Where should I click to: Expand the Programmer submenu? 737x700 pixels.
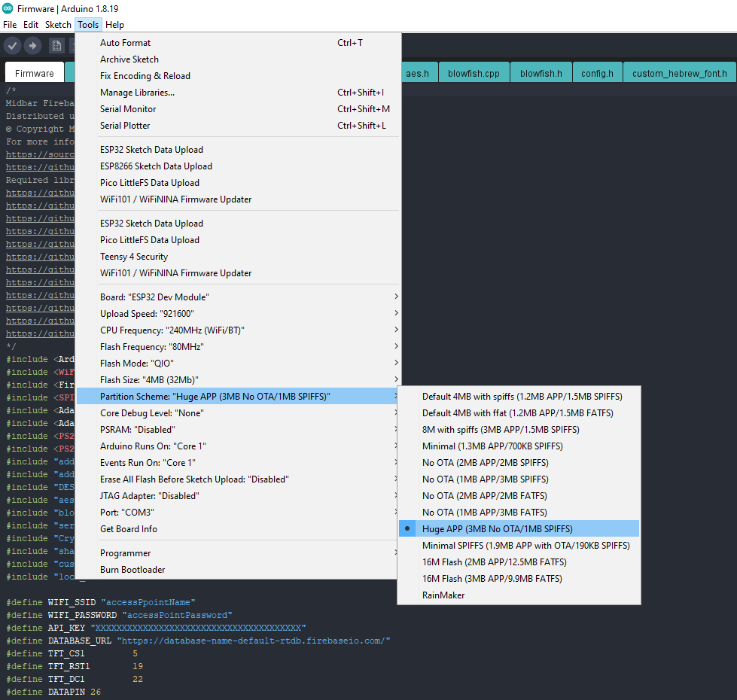(239, 553)
